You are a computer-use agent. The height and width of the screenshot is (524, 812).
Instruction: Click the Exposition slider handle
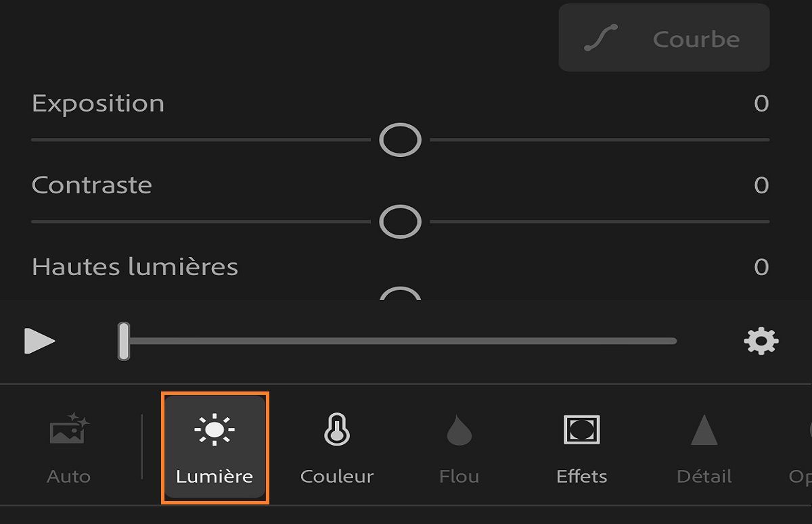pyautogui.click(x=399, y=139)
